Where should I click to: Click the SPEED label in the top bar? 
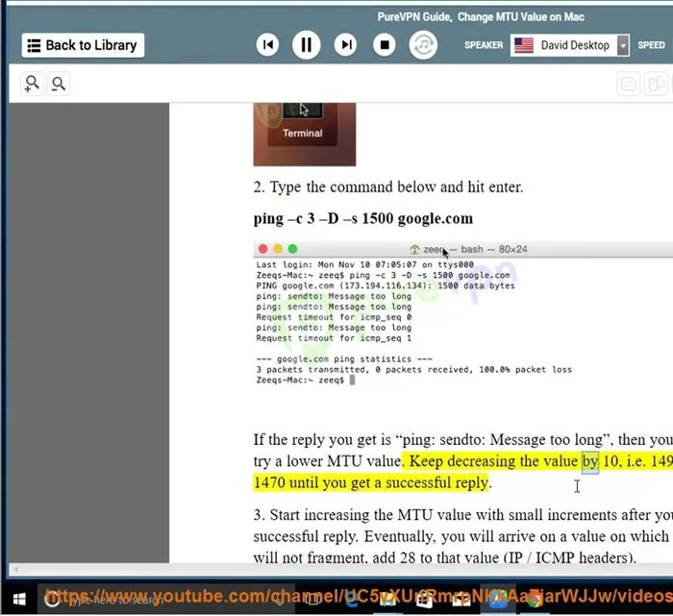tap(651, 45)
